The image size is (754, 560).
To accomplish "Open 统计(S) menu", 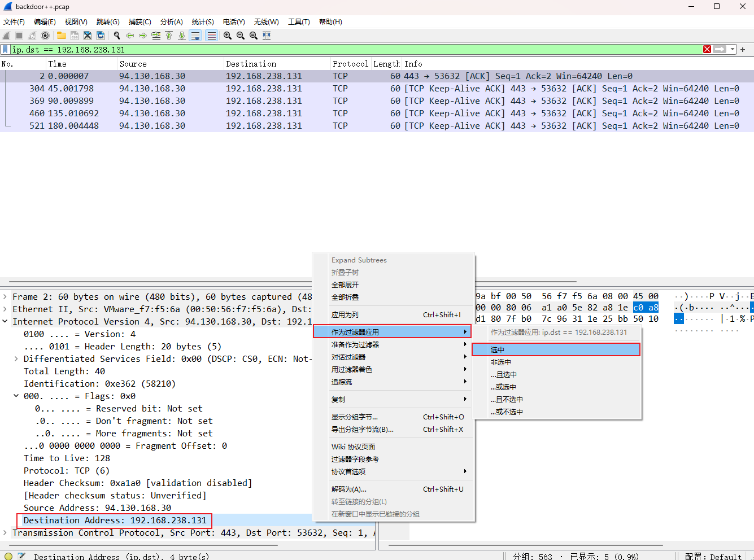I will click(203, 21).
